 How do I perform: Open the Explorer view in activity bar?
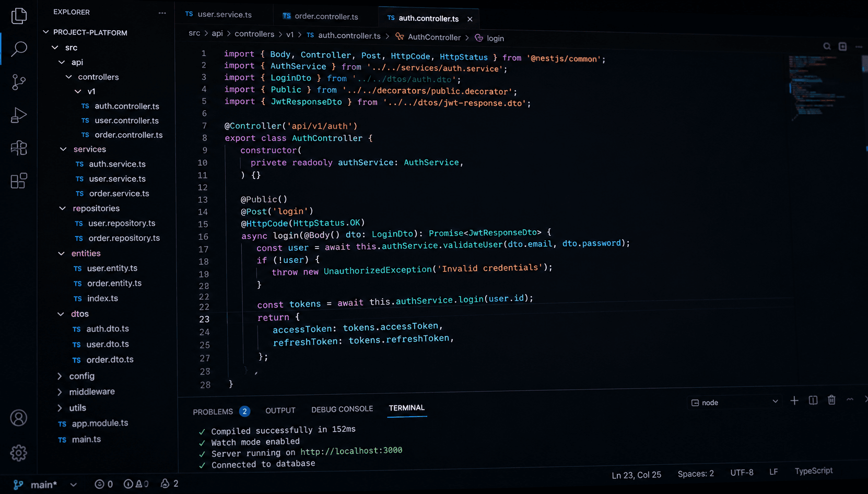pyautogui.click(x=19, y=16)
